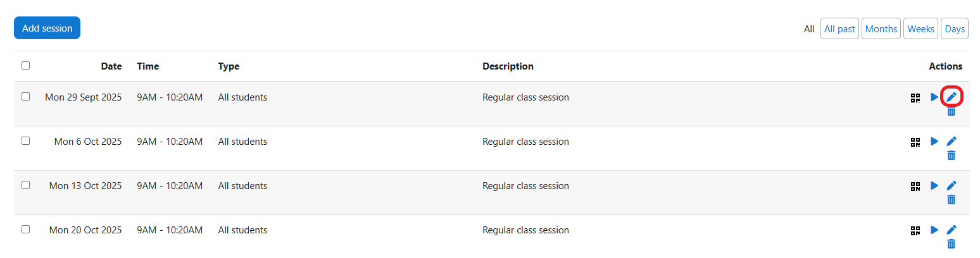Check the Mon 29 Sept 2025 session checkbox
The image size is (980, 258).
tap(25, 97)
